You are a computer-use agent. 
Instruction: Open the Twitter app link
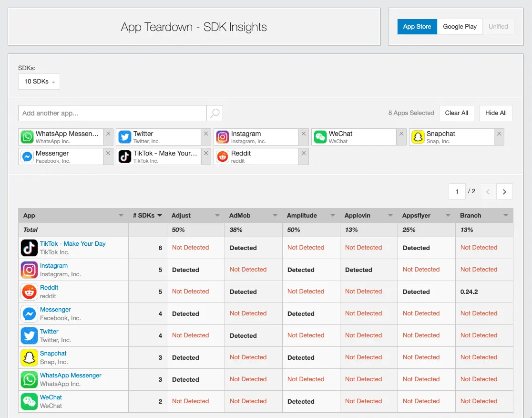pos(49,332)
